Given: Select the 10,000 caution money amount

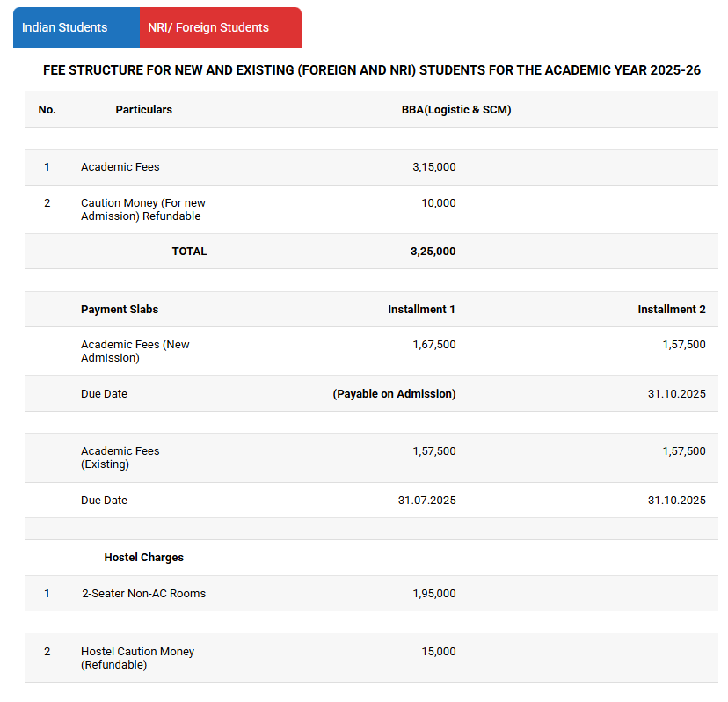Looking at the screenshot, I should (439, 203).
